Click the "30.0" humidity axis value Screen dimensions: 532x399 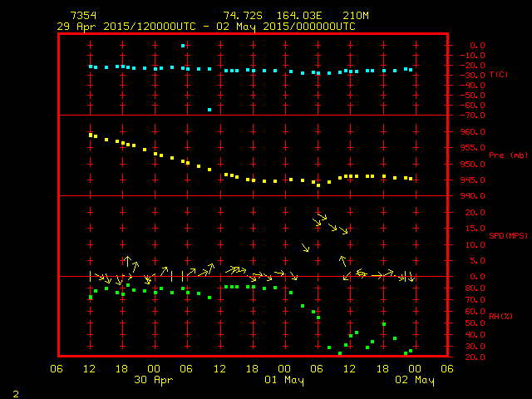475,347
